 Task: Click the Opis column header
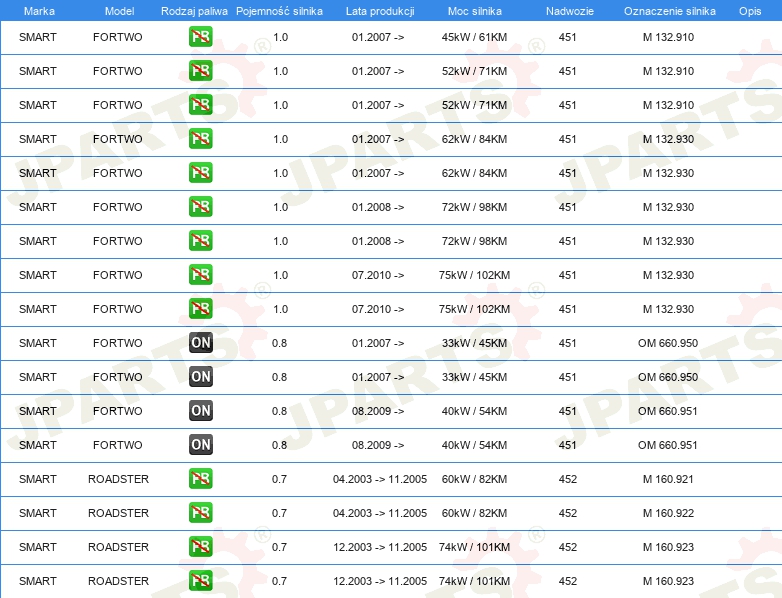749,10
